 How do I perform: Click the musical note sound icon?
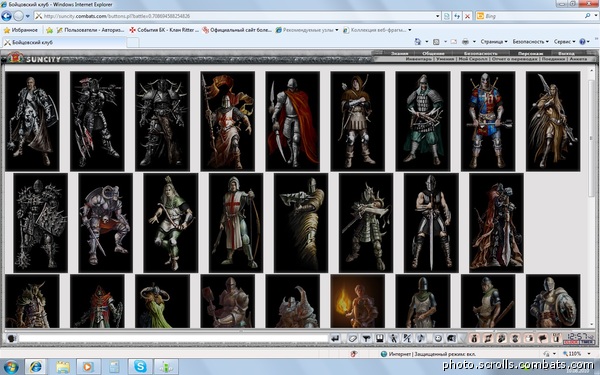coord(421,338)
